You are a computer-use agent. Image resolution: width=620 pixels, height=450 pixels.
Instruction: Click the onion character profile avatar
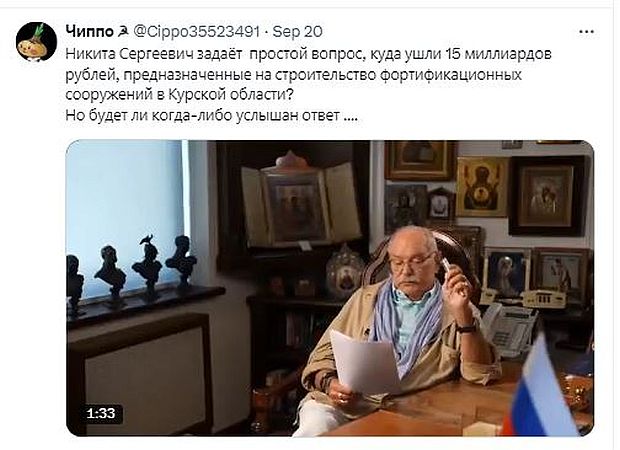(x=36, y=42)
